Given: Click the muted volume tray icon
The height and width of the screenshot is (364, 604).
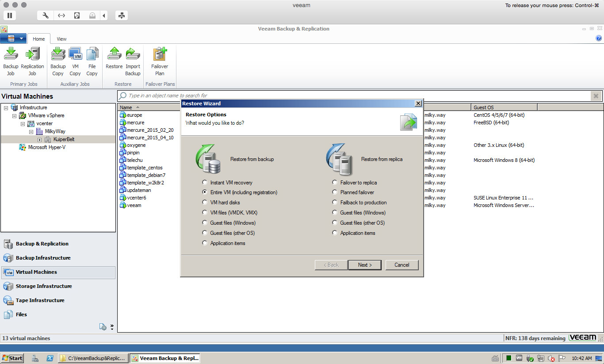Looking at the screenshot, I should coord(551,358).
